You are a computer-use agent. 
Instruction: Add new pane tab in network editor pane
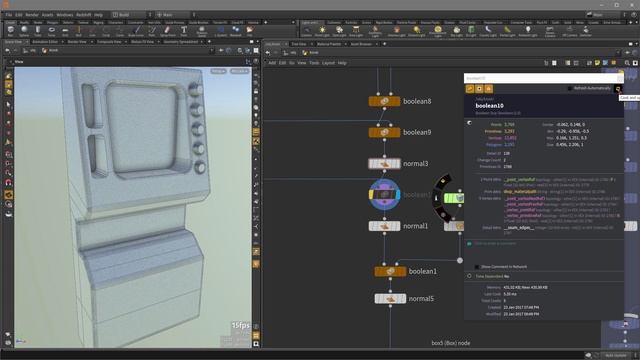coord(384,44)
